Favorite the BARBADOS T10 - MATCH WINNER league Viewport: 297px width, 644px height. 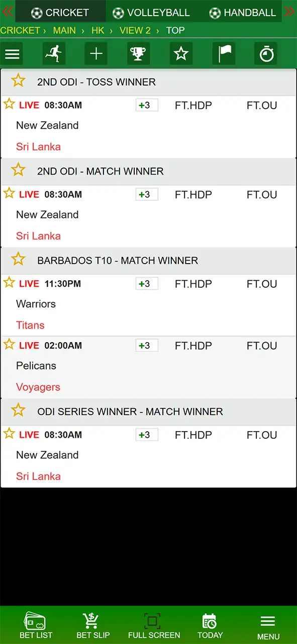pyautogui.click(x=18, y=259)
